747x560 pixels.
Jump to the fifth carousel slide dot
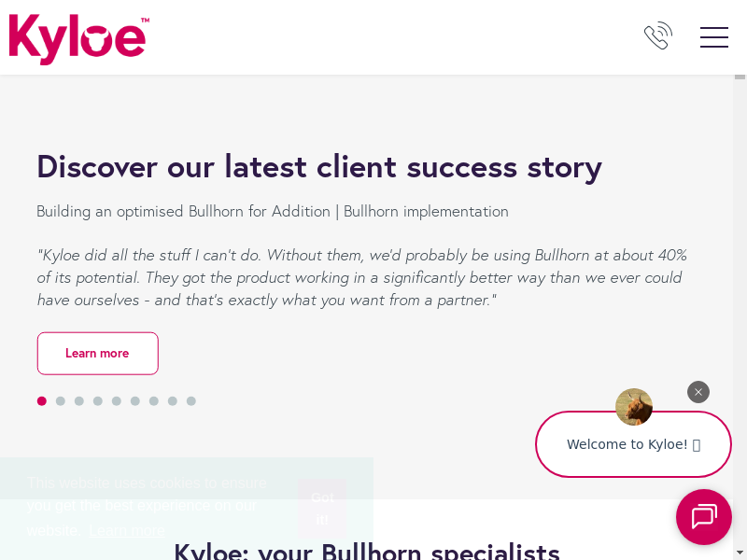pyautogui.click(x=117, y=401)
